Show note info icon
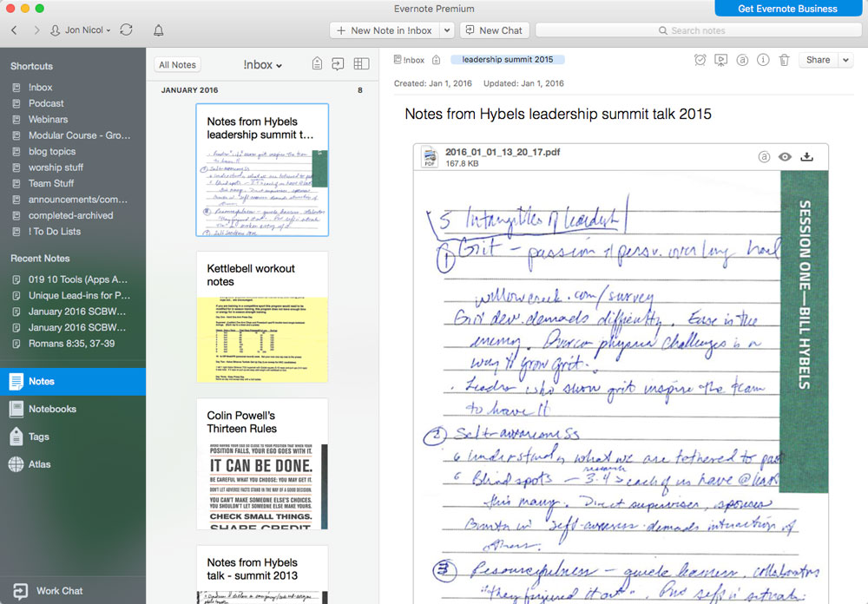This screenshot has width=868, height=604. click(763, 60)
